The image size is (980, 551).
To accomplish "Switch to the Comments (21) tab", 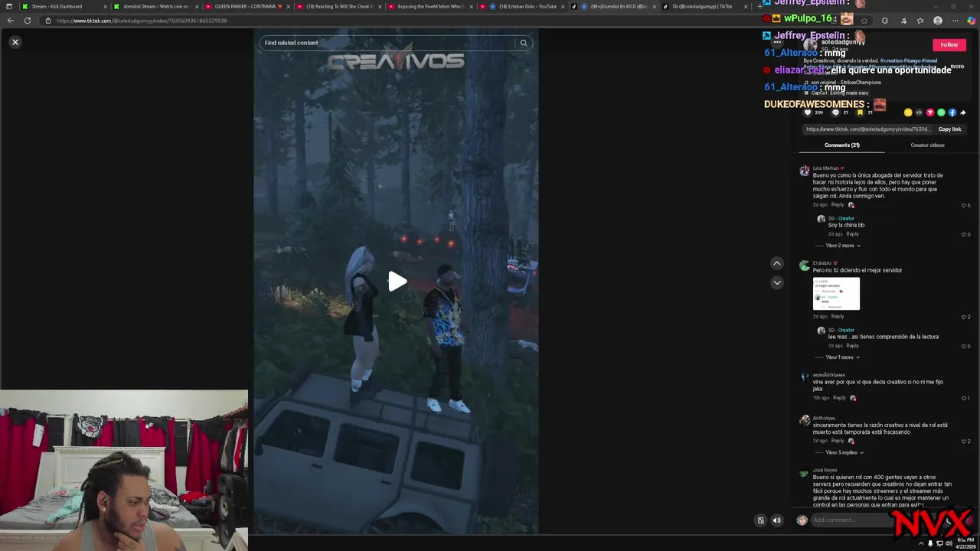I will pos(841,145).
